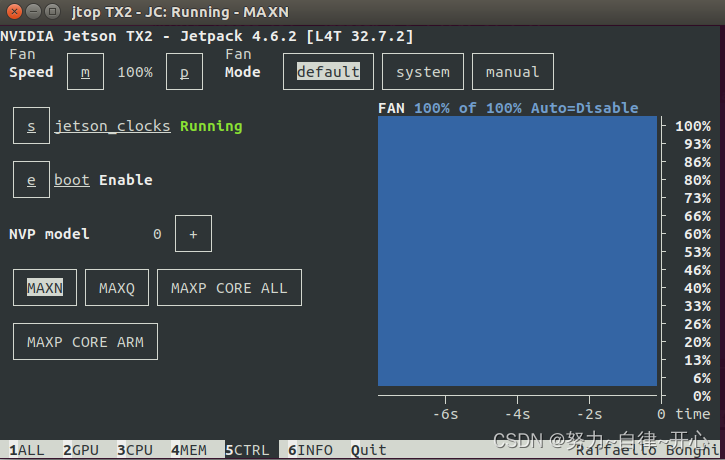Increase fan speed with the p button

coord(184,72)
